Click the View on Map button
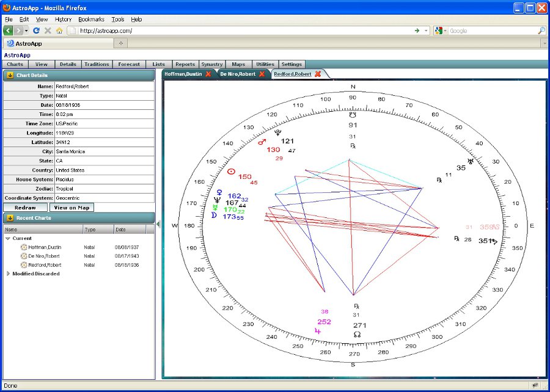The height and width of the screenshot is (392, 550). tap(71, 208)
